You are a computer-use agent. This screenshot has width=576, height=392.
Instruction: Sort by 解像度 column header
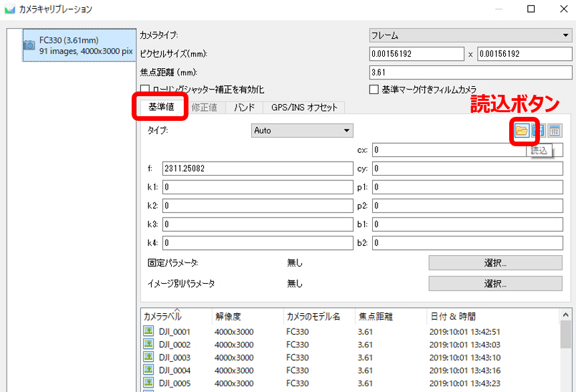248,317
